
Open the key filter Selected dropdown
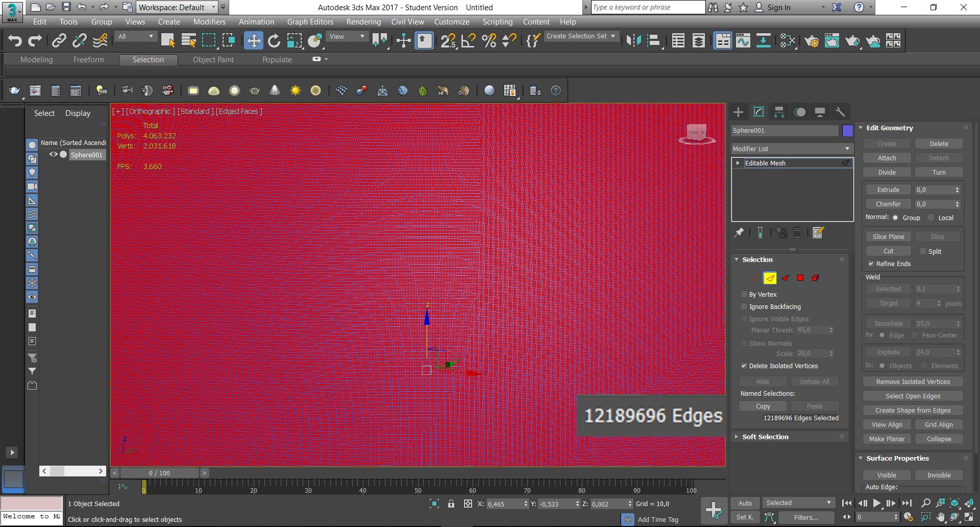tap(799, 503)
